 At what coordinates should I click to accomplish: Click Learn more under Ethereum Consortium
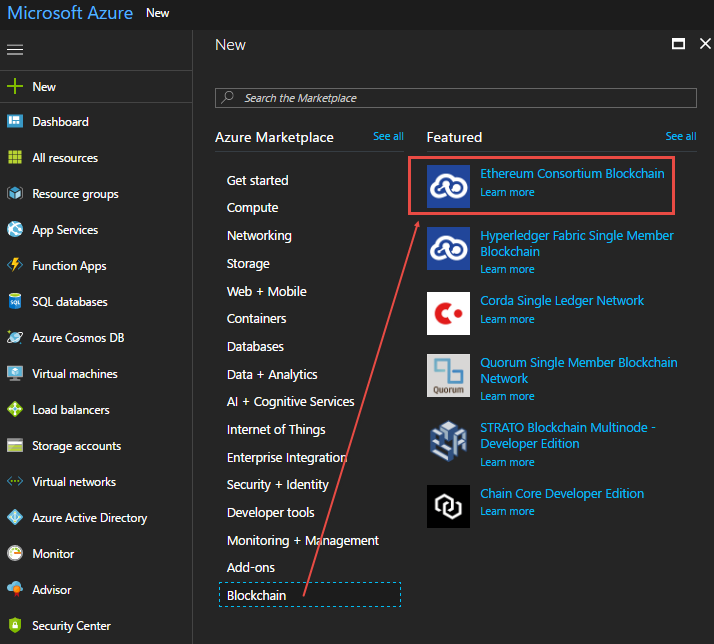[x=507, y=192]
